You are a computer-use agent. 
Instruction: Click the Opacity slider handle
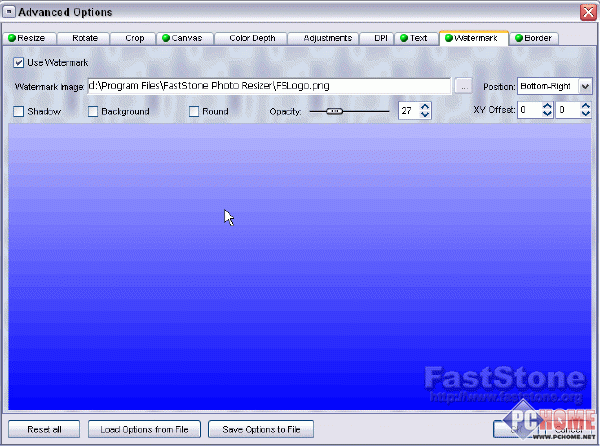334,111
